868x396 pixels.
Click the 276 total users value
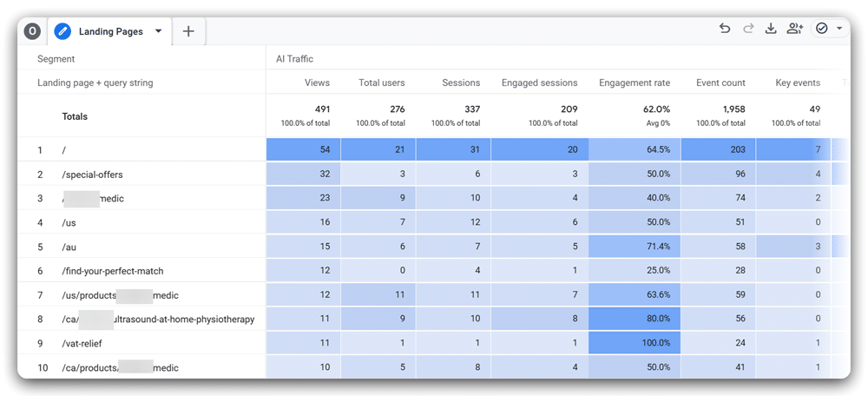point(397,109)
